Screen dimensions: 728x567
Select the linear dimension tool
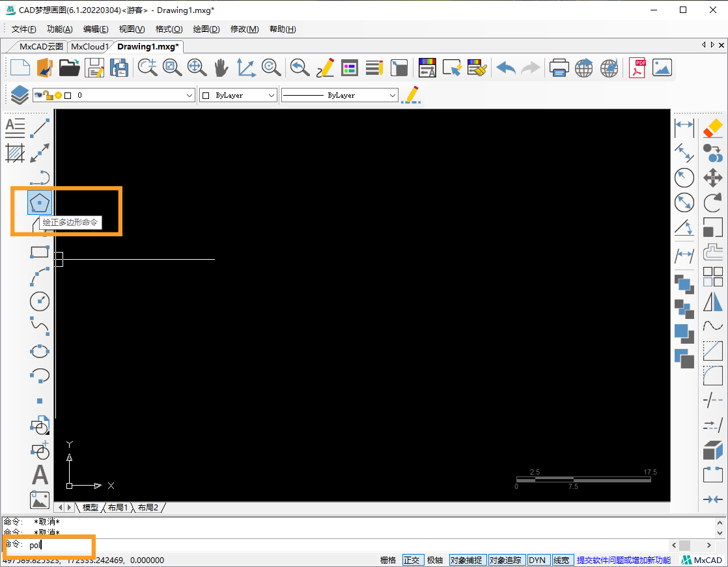(684, 128)
